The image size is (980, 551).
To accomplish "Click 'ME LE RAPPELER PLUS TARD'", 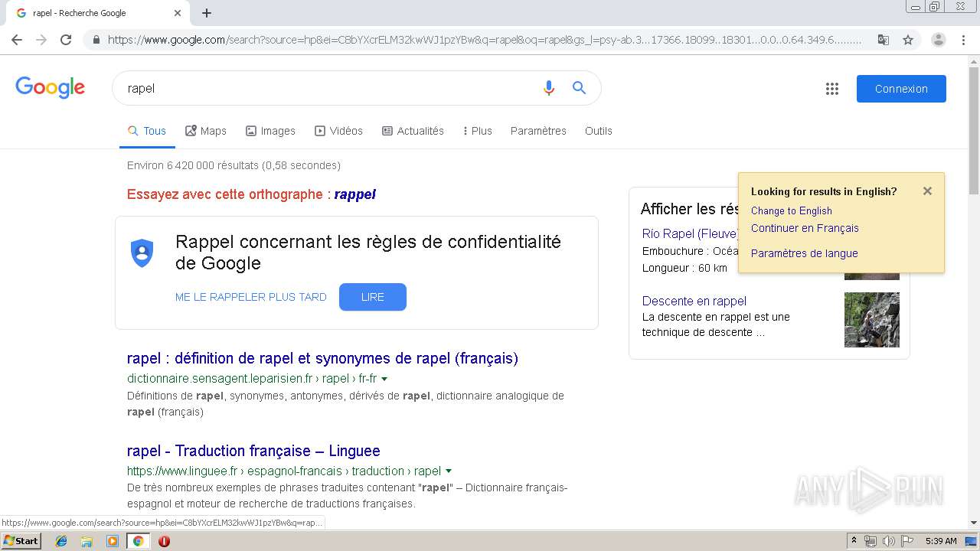I will coord(251,297).
